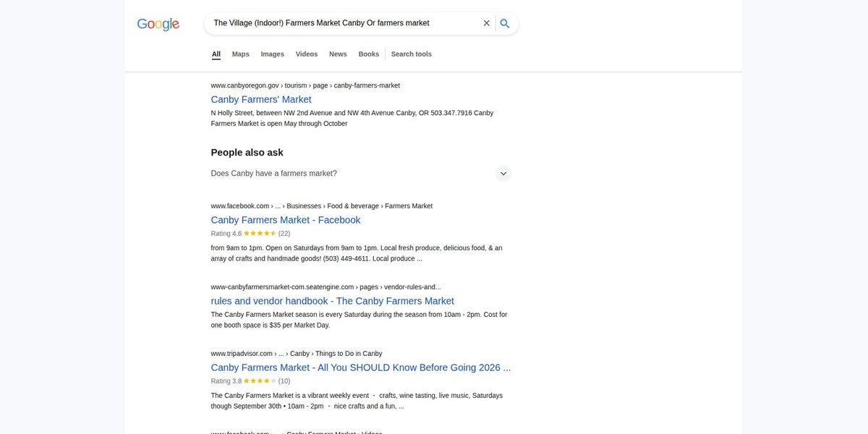Switch to the Images tab
The image size is (868, 434).
click(273, 54)
